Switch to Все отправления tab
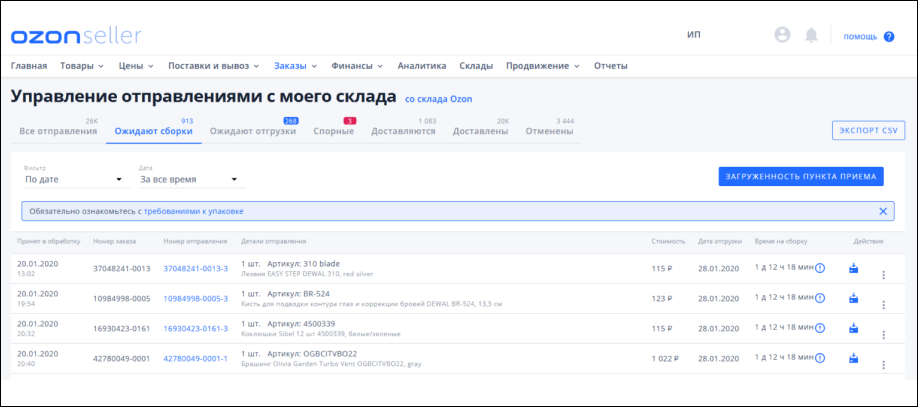Viewport: 918px width, 407px height. coord(58,131)
